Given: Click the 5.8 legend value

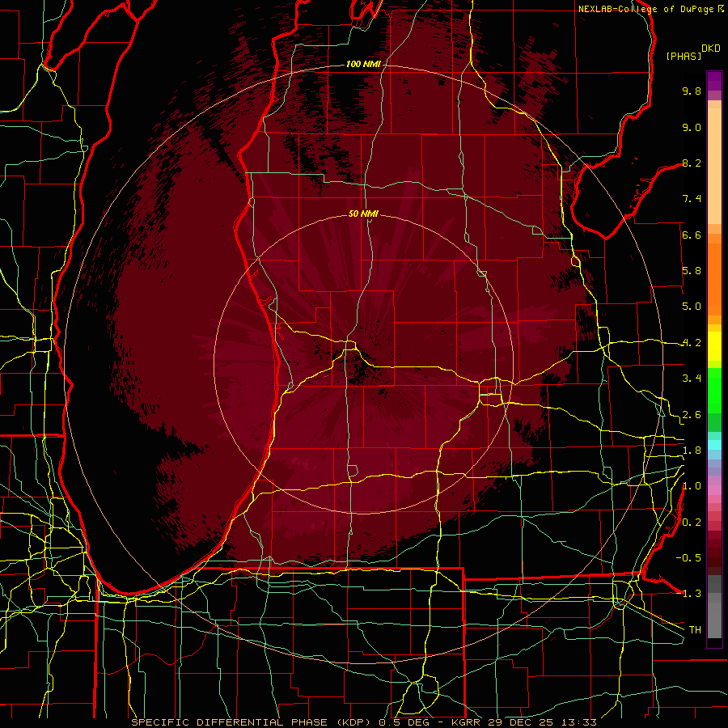Looking at the screenshot, I should 692,271.
